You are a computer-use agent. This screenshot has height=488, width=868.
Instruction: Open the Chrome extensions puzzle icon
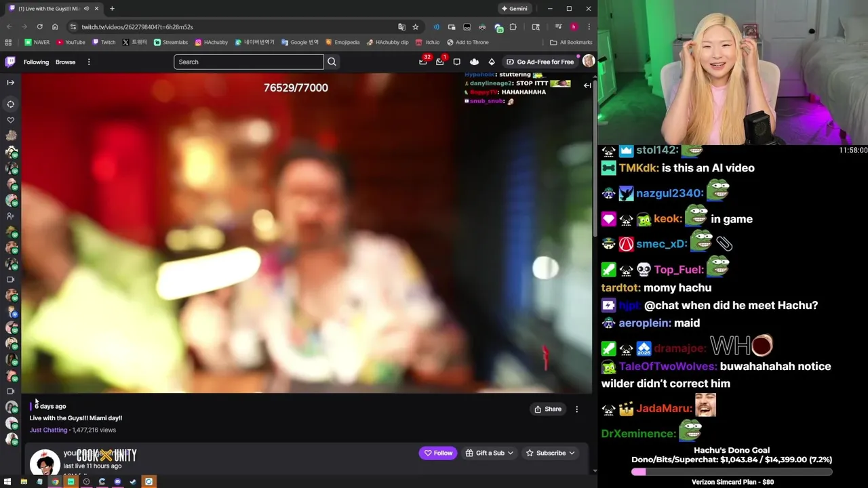click(513, 26)
